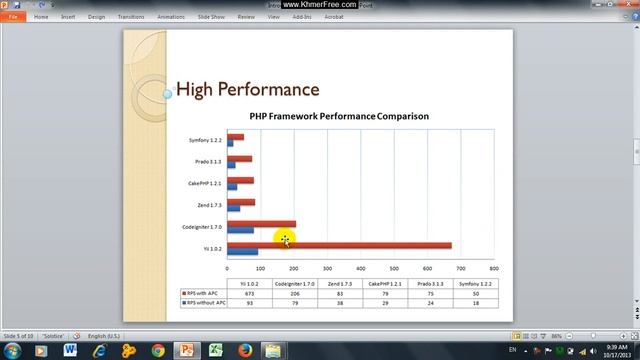This screenshot has height=360, width=640.
Task: Click the volume speaker tray icon
Action: pyautogui.click(x=593, y=351)
